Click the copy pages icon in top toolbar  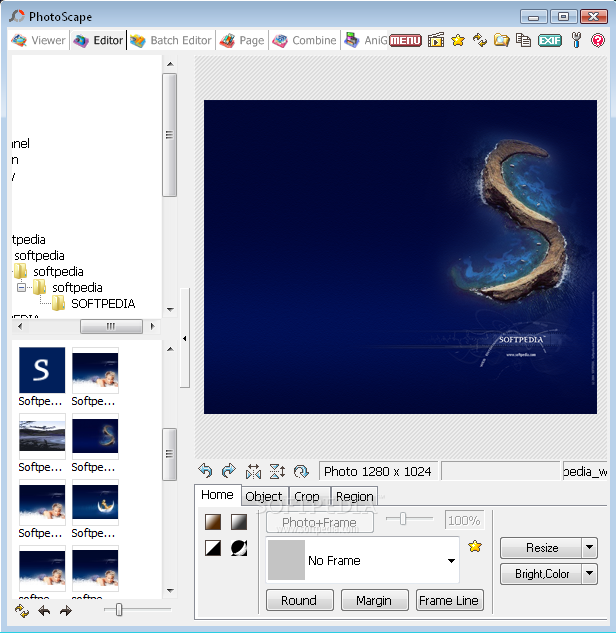pyautogui.click(x=524, y=40)
